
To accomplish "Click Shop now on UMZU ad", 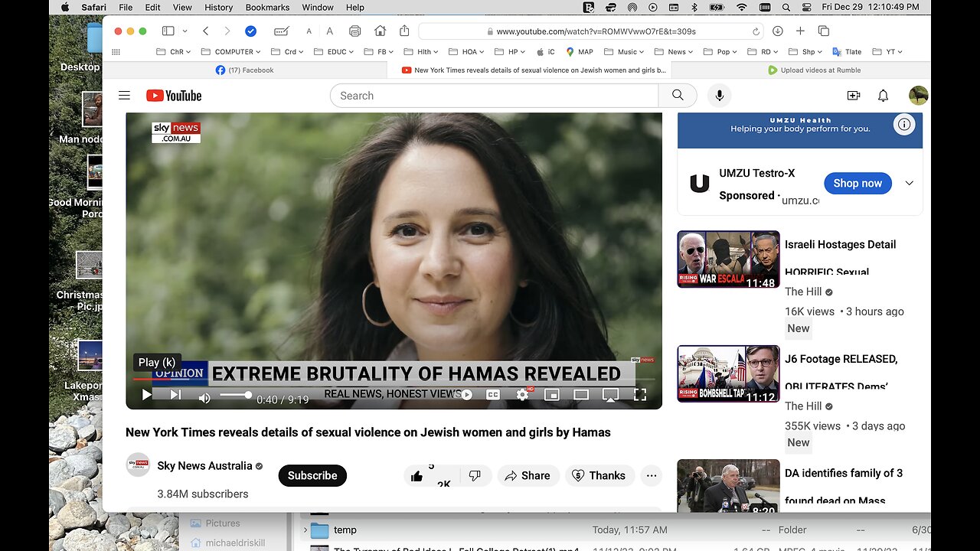I will click(x=857, y=183).
